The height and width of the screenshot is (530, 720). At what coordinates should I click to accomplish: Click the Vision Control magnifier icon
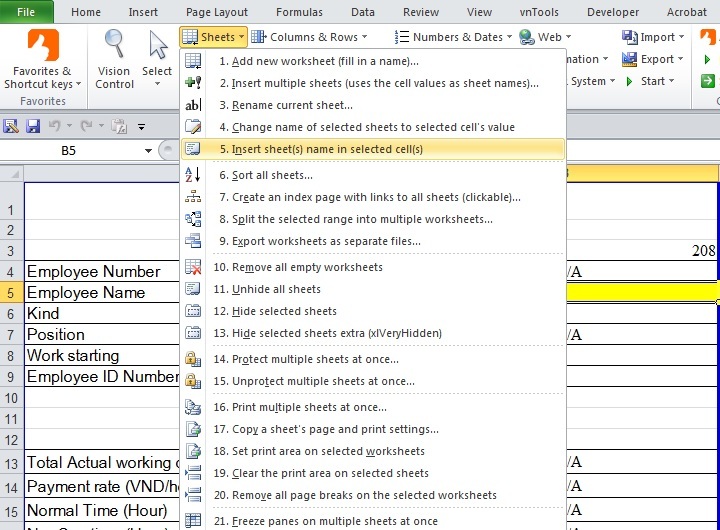114,45
